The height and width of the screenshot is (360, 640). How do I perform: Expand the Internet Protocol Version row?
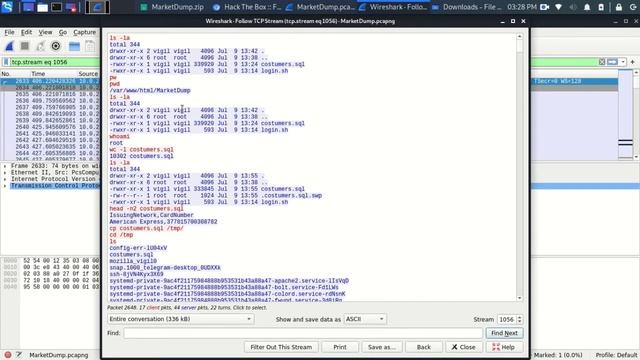point(5,179)
